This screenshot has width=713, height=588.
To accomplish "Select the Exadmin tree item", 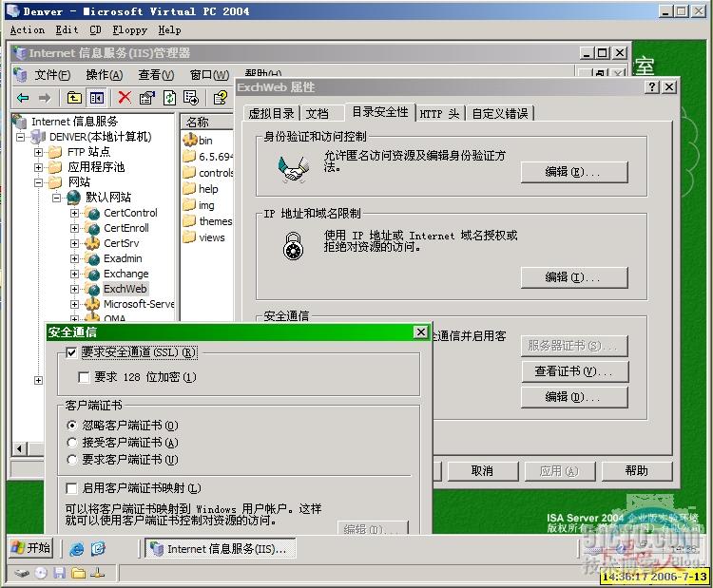I will pos(123,258).
